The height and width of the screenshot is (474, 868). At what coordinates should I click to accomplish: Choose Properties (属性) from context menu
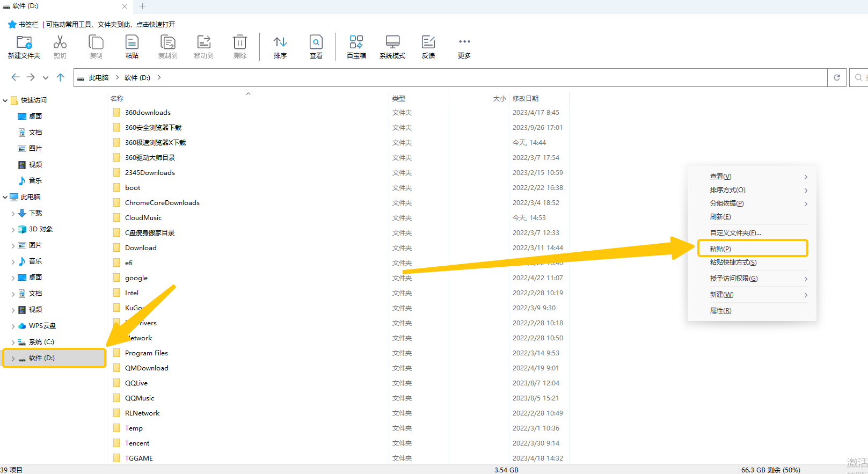pyautogui.click(x=720, y=311)
